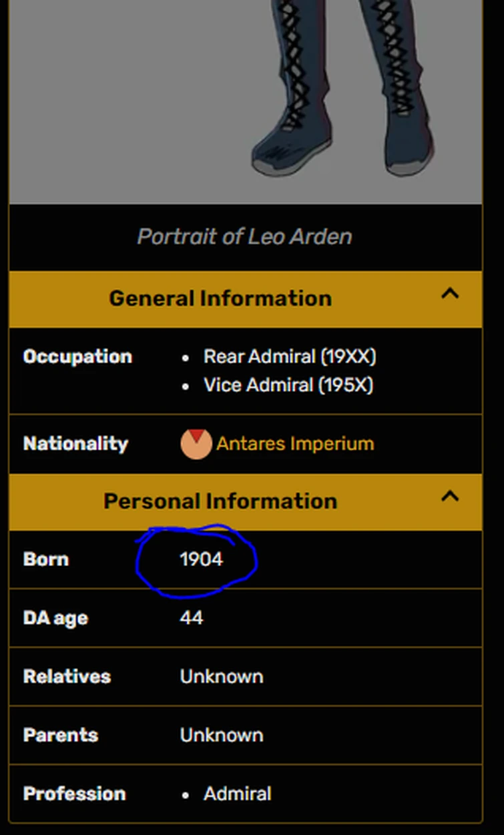Click the Relatives Unknown value
The width and height of the screenshot is (504, 835).
[x=222, y=677]
